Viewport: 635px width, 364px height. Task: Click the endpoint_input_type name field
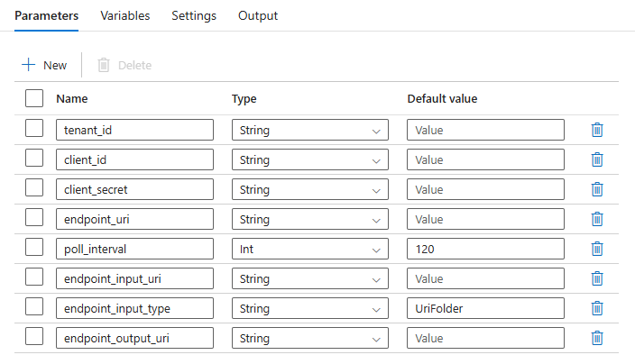click(x=134, y=308)
